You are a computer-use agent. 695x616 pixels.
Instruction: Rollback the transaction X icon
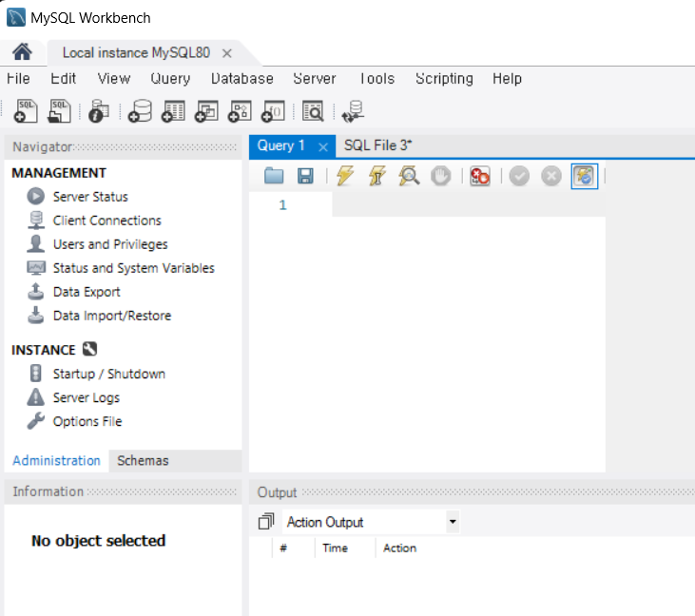pos(551,176)
